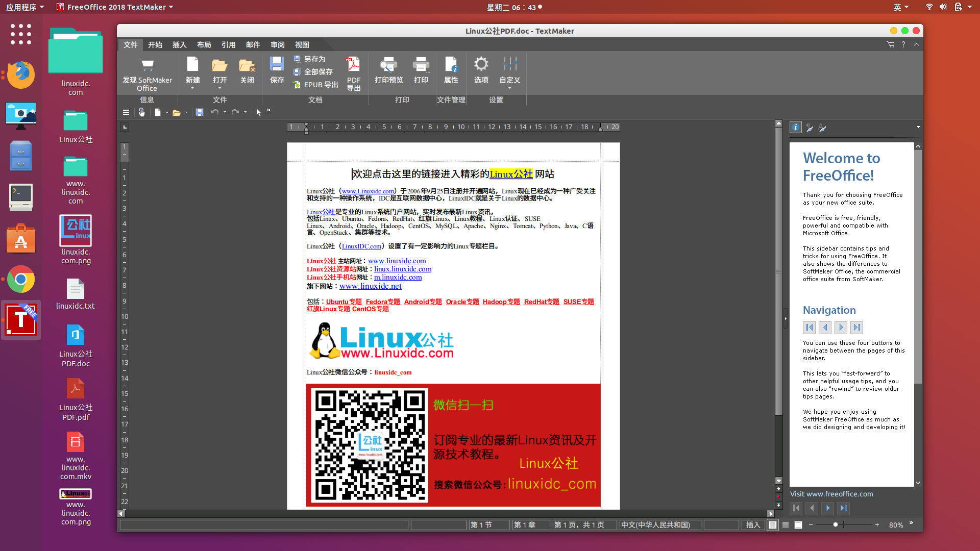980x551 pixels.
Task: Click the zoom in plus button
Action: pyautogui.click(x=877, y=524)
